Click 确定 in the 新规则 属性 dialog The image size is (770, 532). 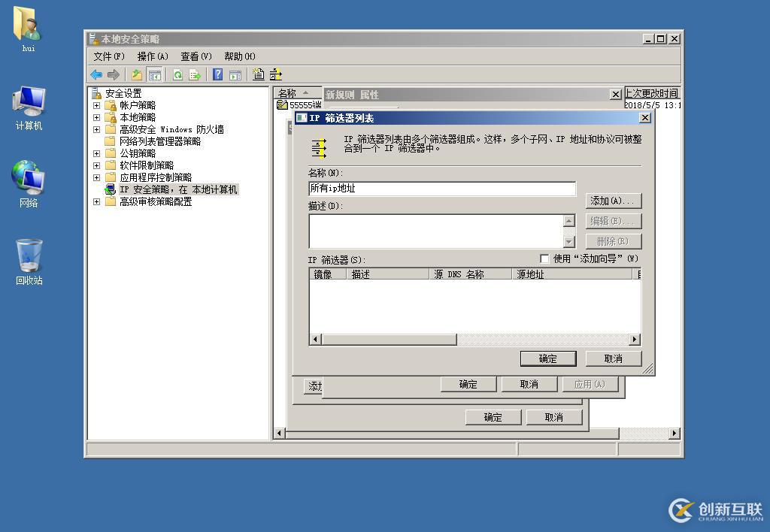(x=468, y=384)
